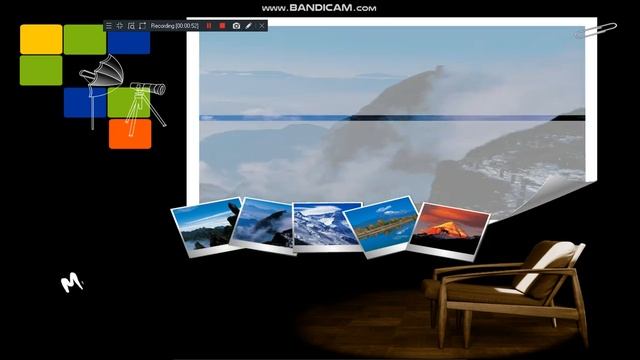Screen dimensions: 640x360
Task: Stop the Bandicam recording
Action: point(222,26)
